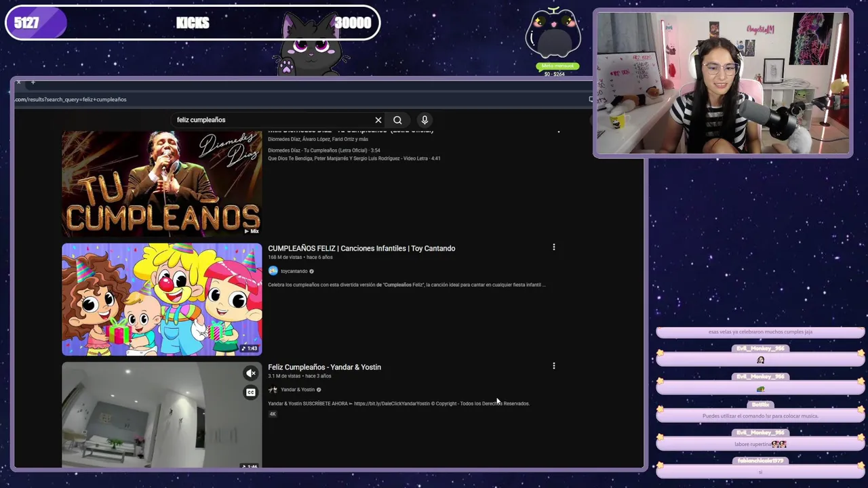This screenshot has height=488, width=868.
Task: Click the Toy Cantando video description text
Action: tap(407, 285)
